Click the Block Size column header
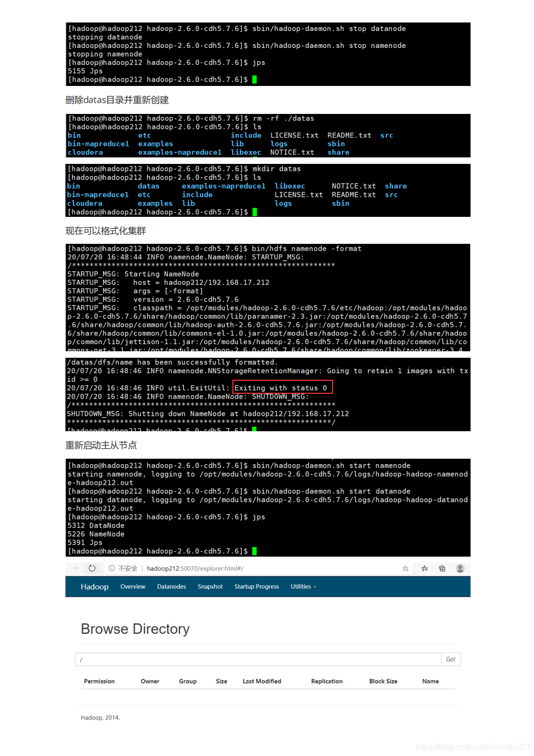The image size is (534, 756). 383,681
